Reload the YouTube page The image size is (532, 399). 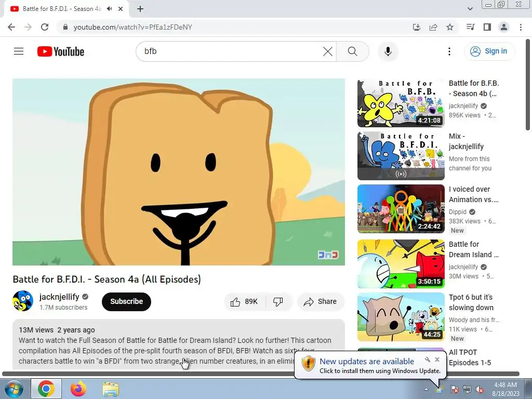45,27
